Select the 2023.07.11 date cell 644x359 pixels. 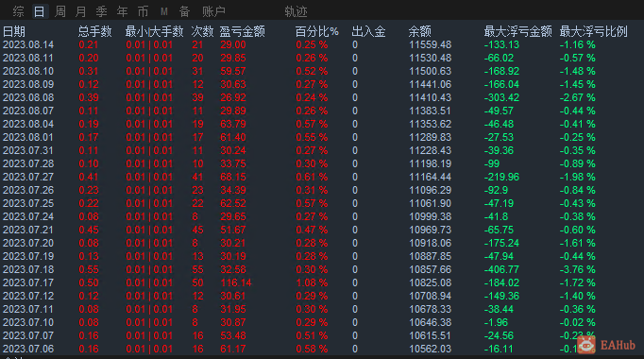click(x=28, y=309)
